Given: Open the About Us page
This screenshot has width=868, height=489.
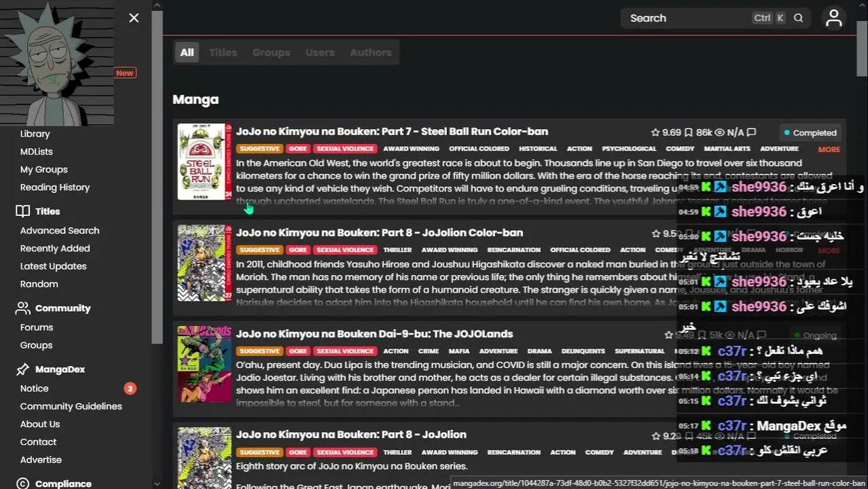Looking at the screenshot, I should [40, 424].
